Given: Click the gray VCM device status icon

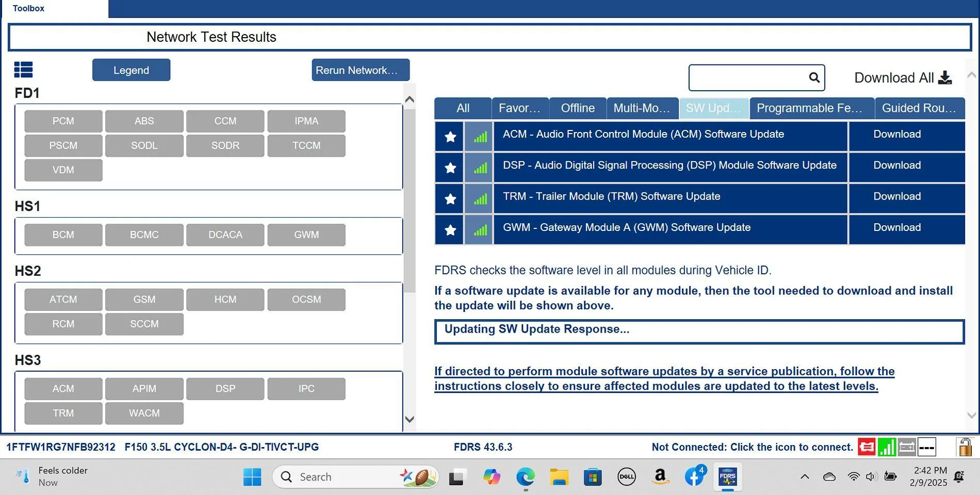Looking at the screenshot, I should [x=907, y=447].
